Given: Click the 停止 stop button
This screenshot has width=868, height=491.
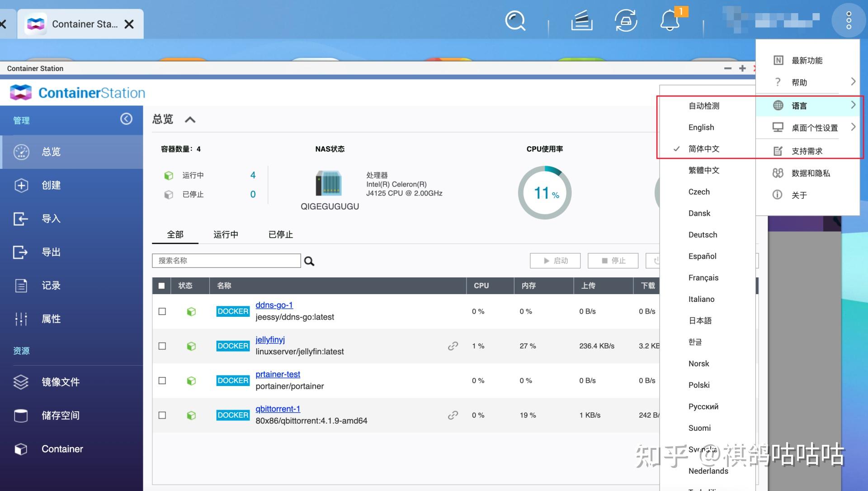Looking at the screenshot, I should (613, 261).
